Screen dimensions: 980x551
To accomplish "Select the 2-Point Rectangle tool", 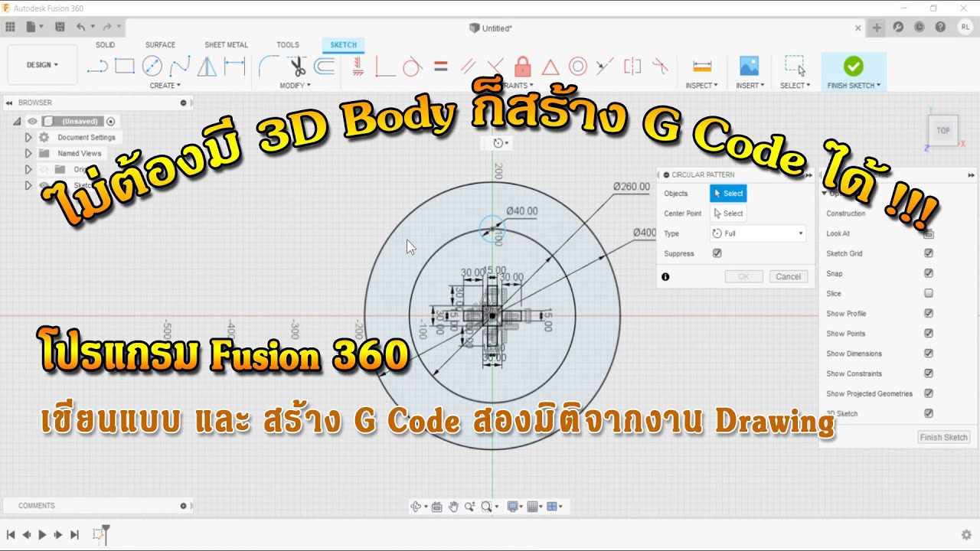I will click(124, 67).
